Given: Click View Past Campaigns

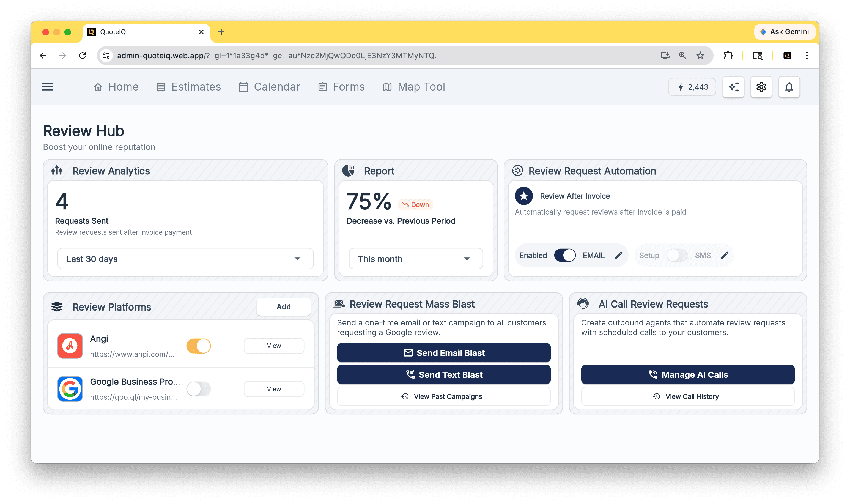Looking at the screenshot, I should tap(443, 396).
